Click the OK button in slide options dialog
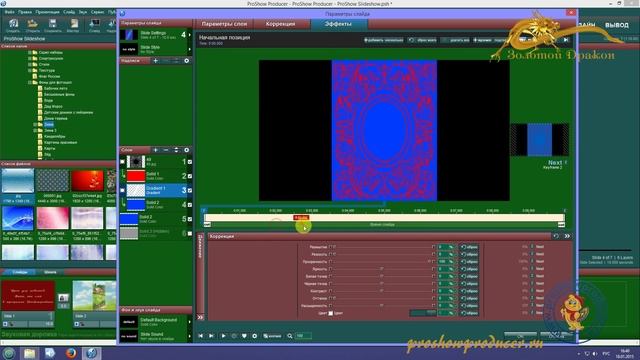Image resolution: width=640 pixels, height=360 pixels. [x=520, y=336]
